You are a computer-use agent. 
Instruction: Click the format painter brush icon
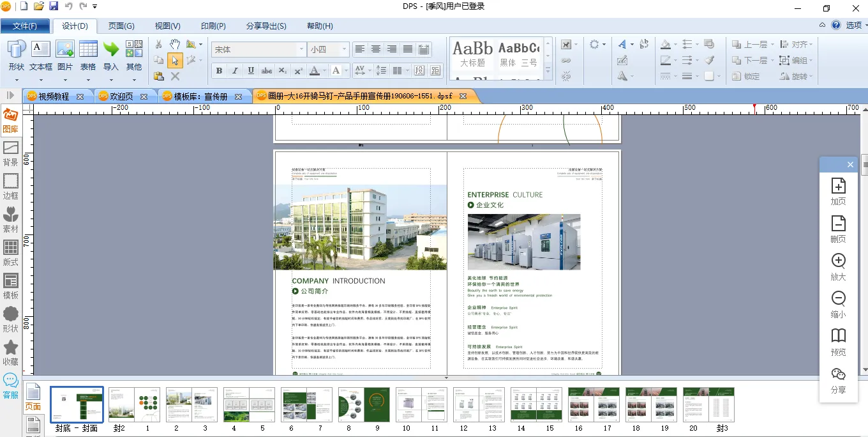709,60
